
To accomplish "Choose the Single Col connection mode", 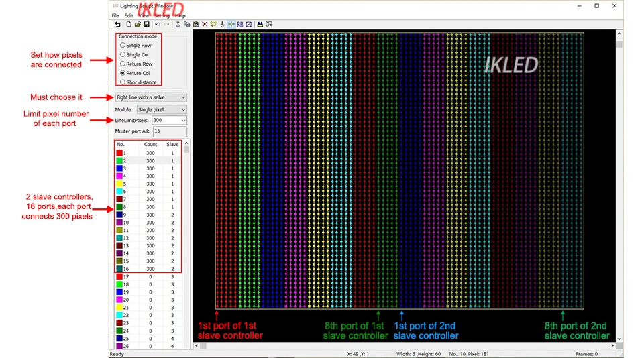I will [134, 54].
